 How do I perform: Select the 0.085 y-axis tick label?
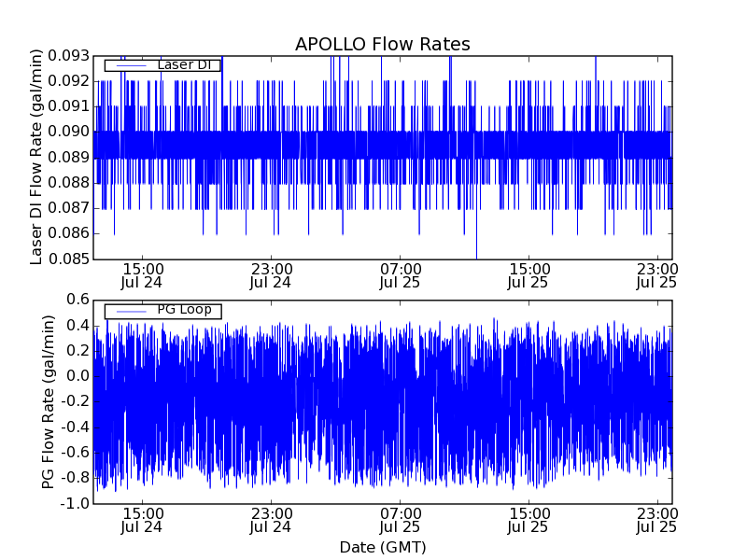tap(68, 259)
